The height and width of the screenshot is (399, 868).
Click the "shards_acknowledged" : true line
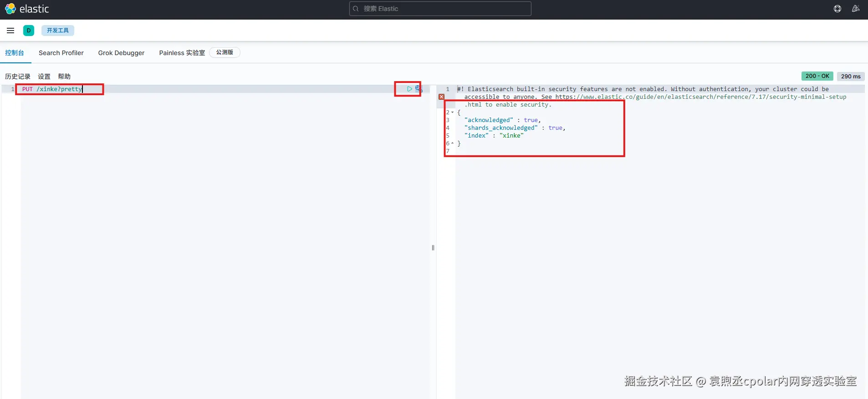click(515, 128)
